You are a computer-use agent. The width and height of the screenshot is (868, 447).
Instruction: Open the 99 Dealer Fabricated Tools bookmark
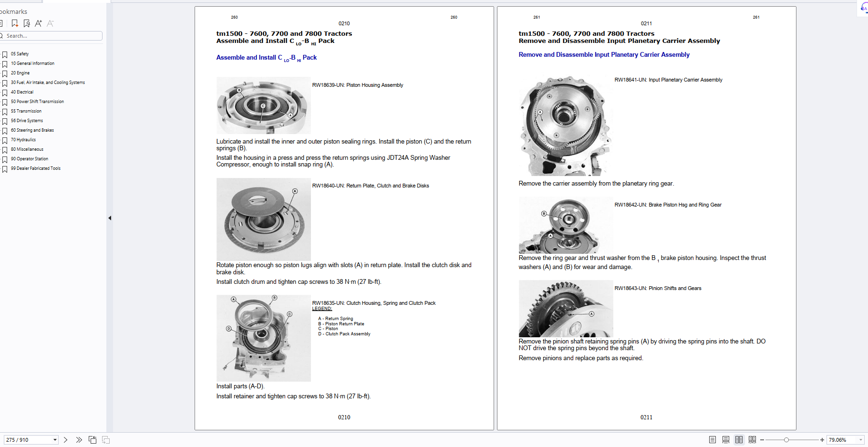pos(36,168)
